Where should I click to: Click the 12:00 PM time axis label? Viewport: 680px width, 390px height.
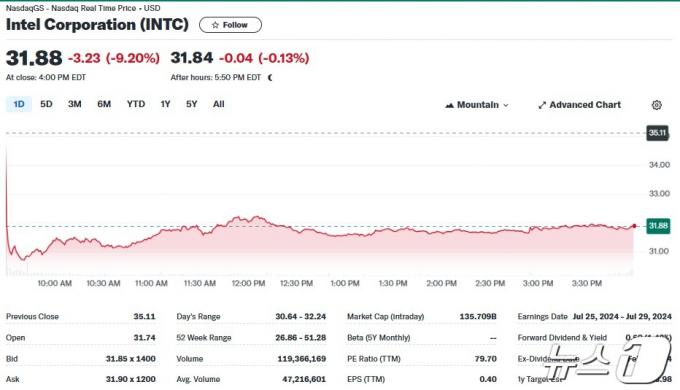pyautogui.click(x=248, y=283)
